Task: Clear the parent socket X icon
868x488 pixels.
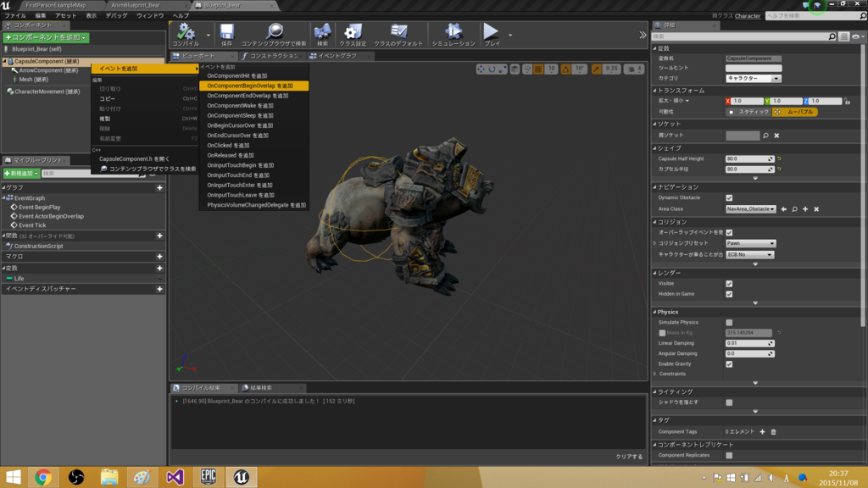Action: 776,136
